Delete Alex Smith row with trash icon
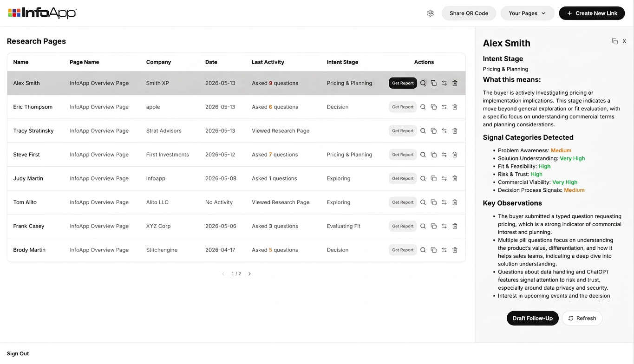Viewport: 634px width, 364px height. click(x=455, y=83)
